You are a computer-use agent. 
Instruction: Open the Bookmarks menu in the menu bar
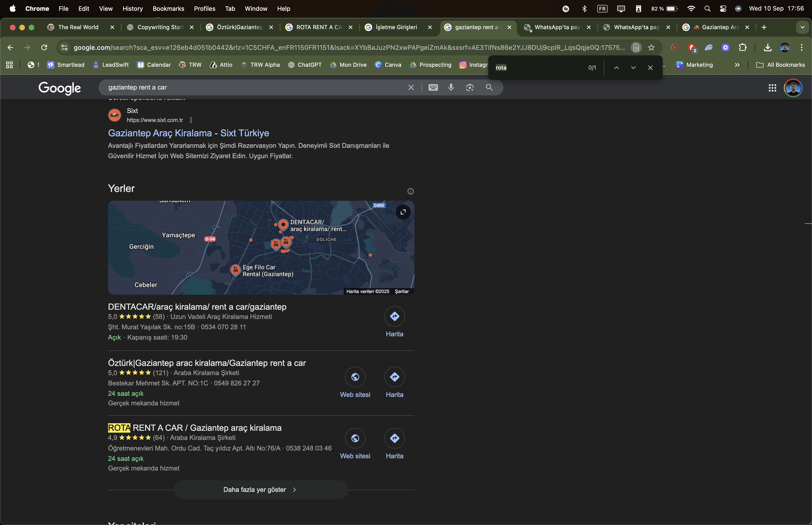(168, 8)
